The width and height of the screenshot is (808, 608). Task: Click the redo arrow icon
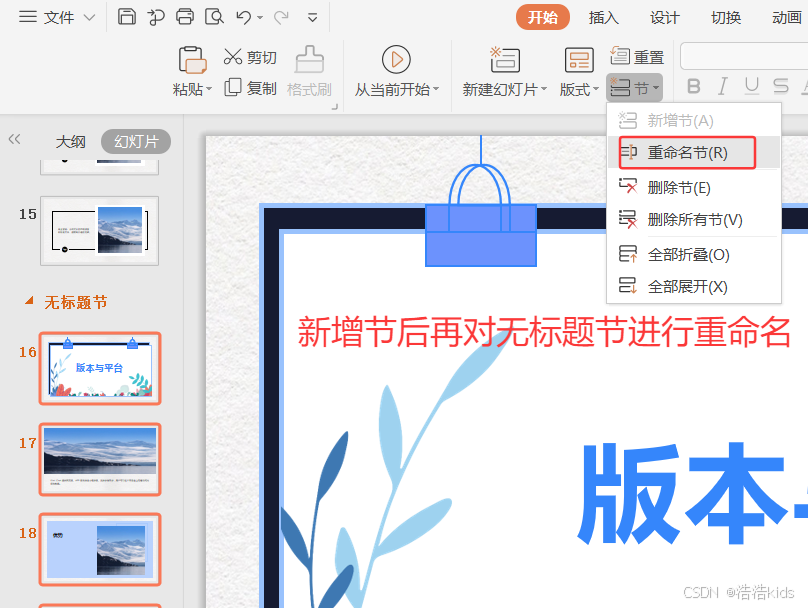[x=281, y=18]
